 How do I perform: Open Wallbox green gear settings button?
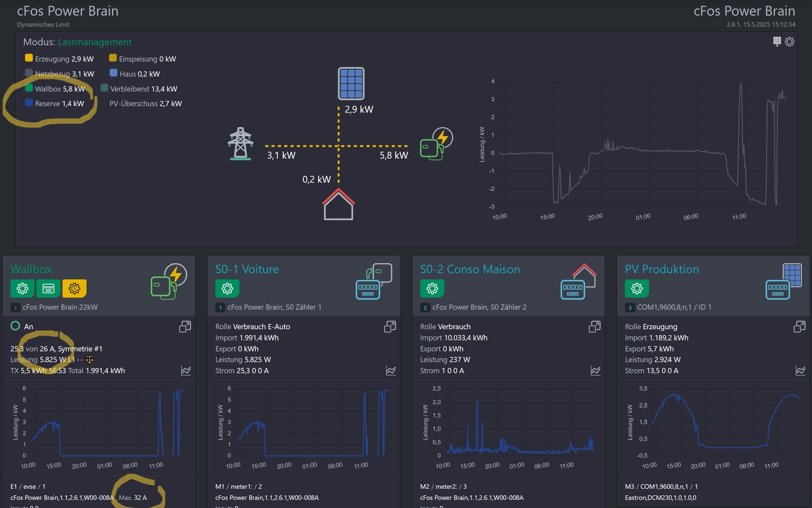(x=22, y=288)
